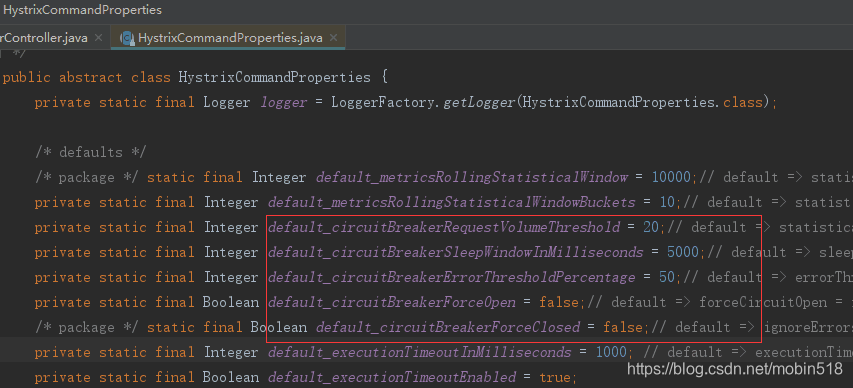Click the LoggerFactory class reference
Viewport: 853px width, 388px height.
tap(384, 102)
